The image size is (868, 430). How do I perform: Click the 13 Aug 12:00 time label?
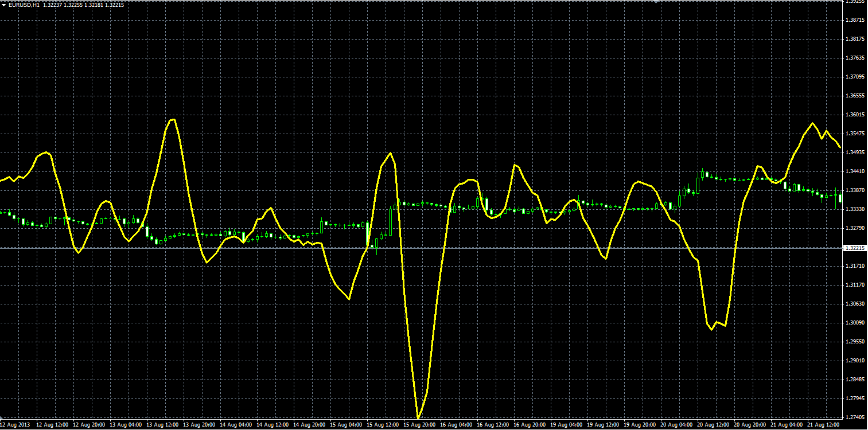(x=162, y=425)
